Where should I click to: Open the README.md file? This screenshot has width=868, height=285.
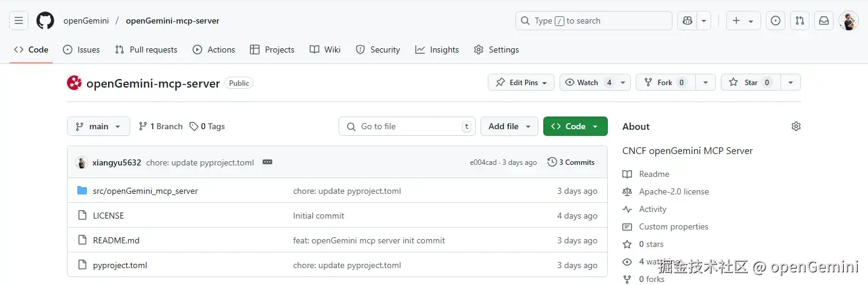pos(116,240)
